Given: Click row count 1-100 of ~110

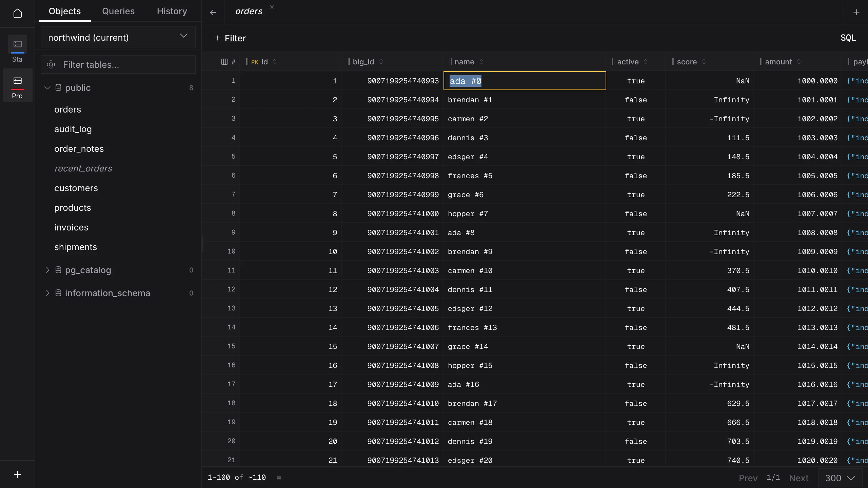Looking at the screenshot, I should click(237, 477).
